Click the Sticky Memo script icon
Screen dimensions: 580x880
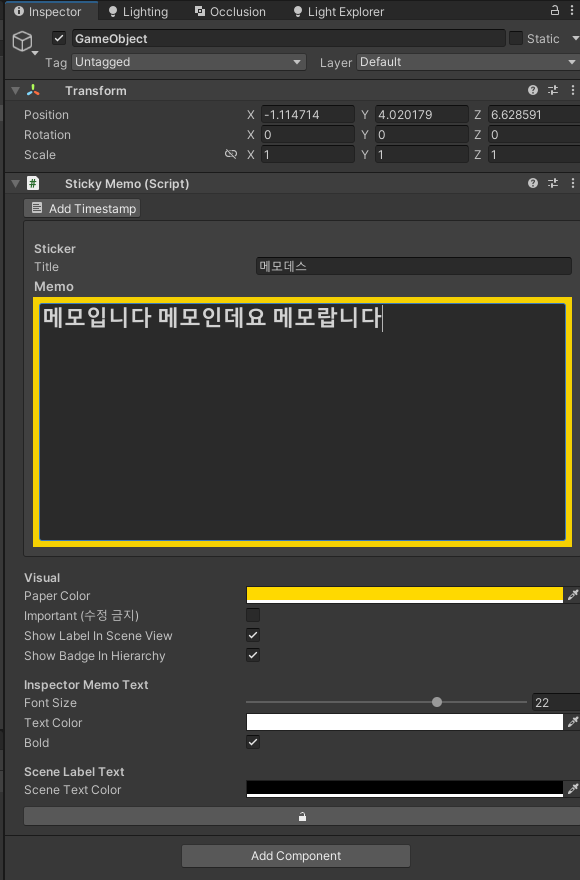coord(33,183)
